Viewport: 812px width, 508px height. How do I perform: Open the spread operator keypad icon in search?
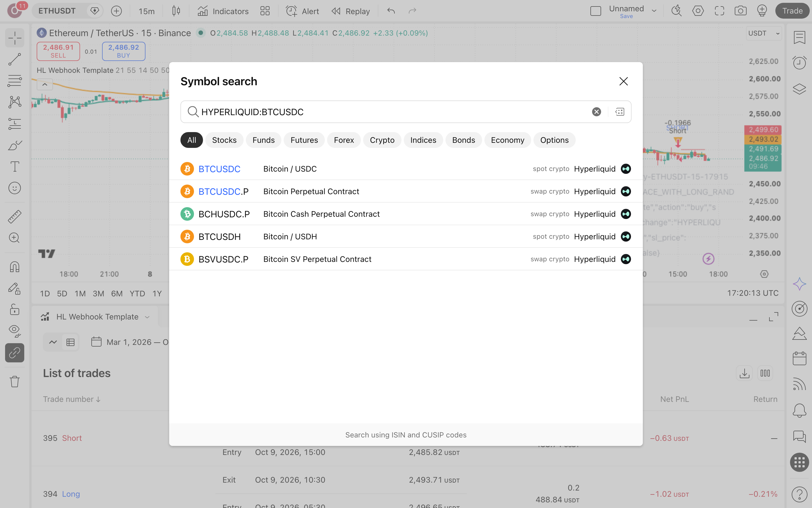point(620,111)
